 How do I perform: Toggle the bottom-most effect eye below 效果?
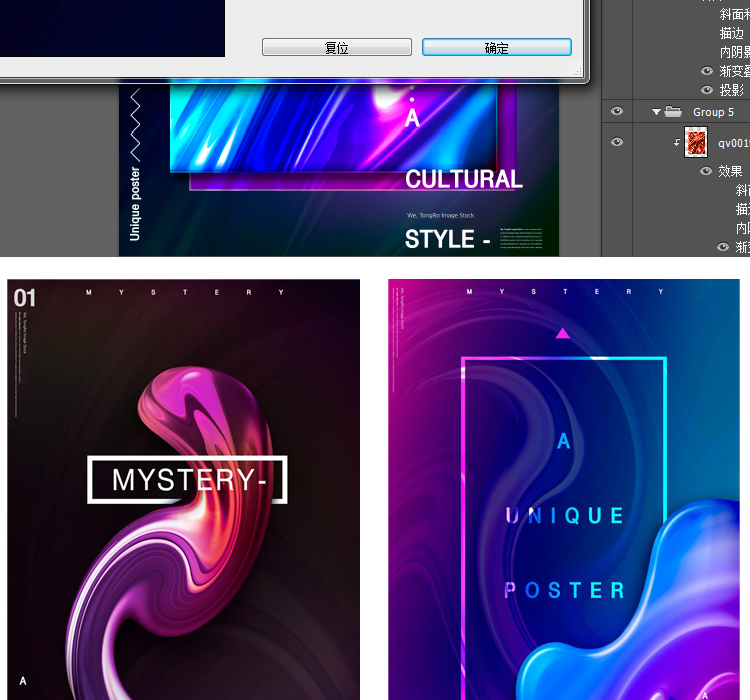click(723, 247)
